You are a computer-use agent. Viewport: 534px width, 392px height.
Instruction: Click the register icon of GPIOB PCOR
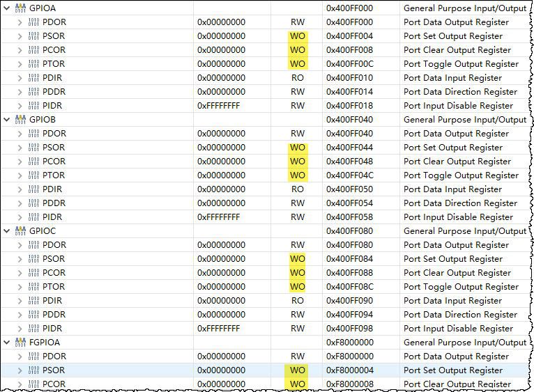[x=33, y=162]
